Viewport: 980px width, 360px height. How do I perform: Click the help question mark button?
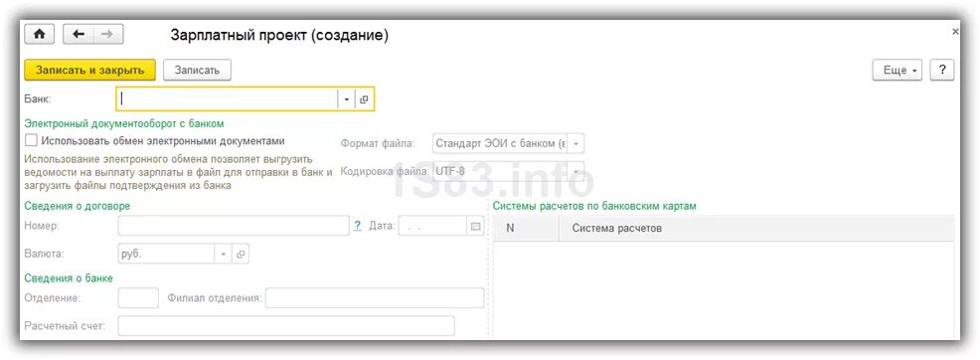(x=942, y=70)
